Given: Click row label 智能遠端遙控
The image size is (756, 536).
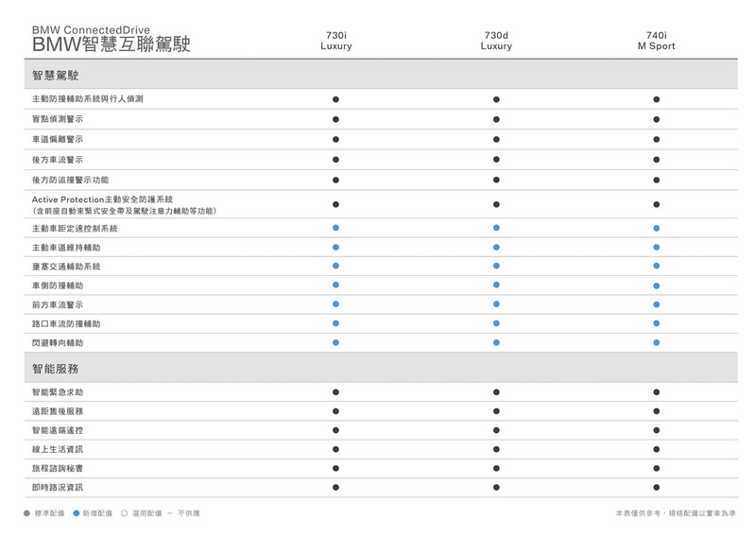Looking at the screenshot, I should (58, 430).
